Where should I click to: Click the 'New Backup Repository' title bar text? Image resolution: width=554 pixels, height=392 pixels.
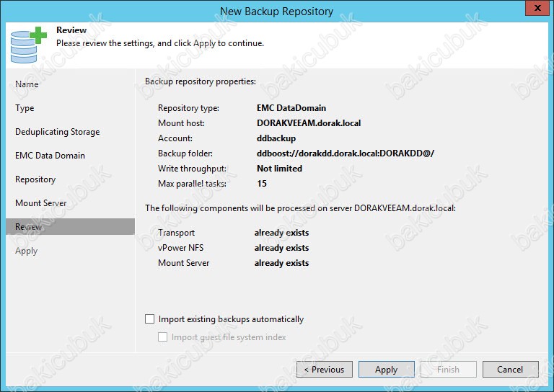(277, 12)
